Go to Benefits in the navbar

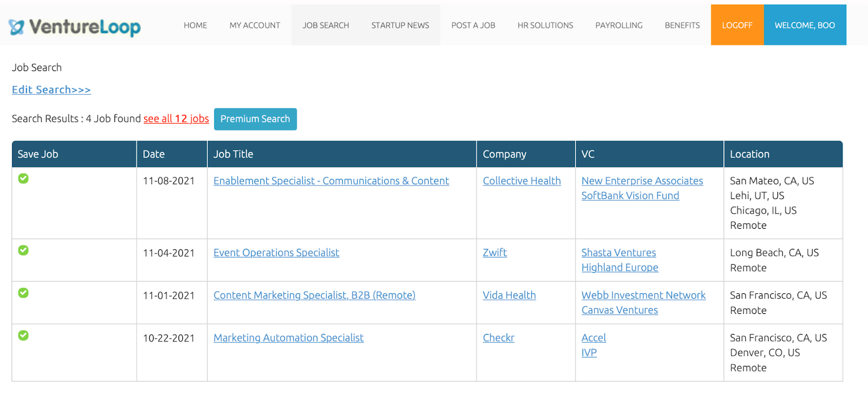pos(682,25)
